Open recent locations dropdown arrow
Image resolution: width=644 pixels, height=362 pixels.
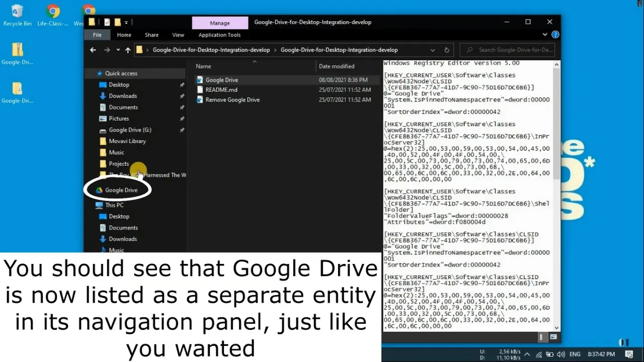tap(118, 50)
